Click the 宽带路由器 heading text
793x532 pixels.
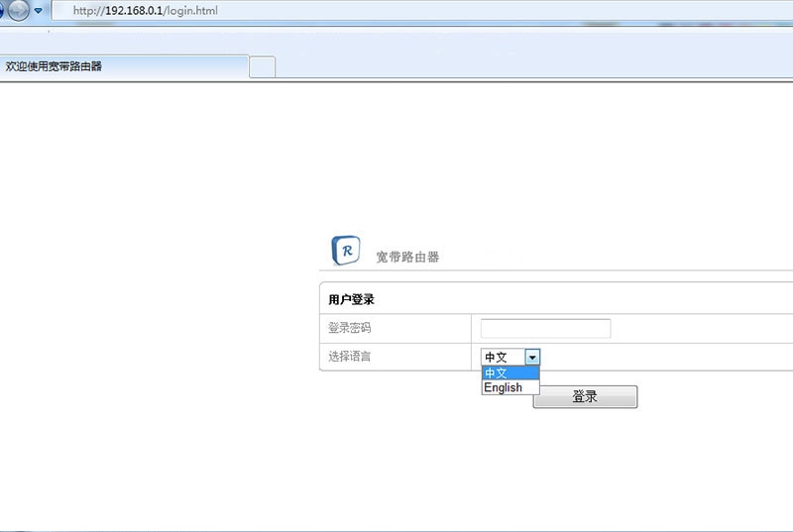coord(407,258)
